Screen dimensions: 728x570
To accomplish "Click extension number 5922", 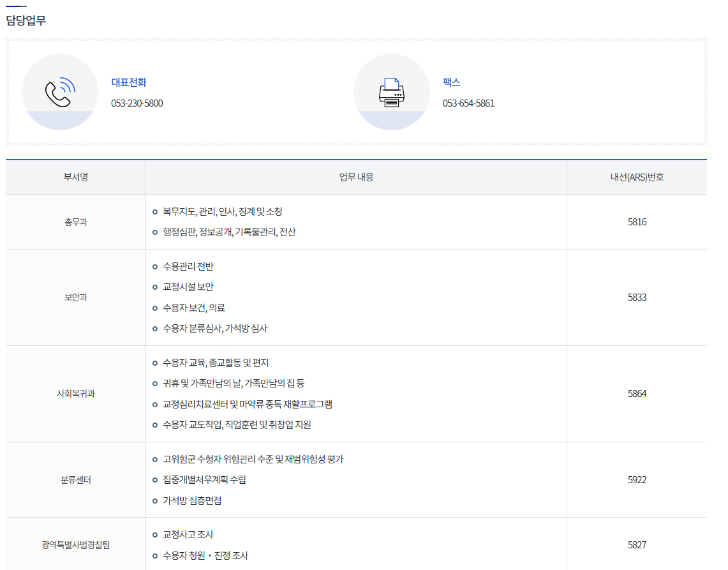I will (x=637, y=480).
